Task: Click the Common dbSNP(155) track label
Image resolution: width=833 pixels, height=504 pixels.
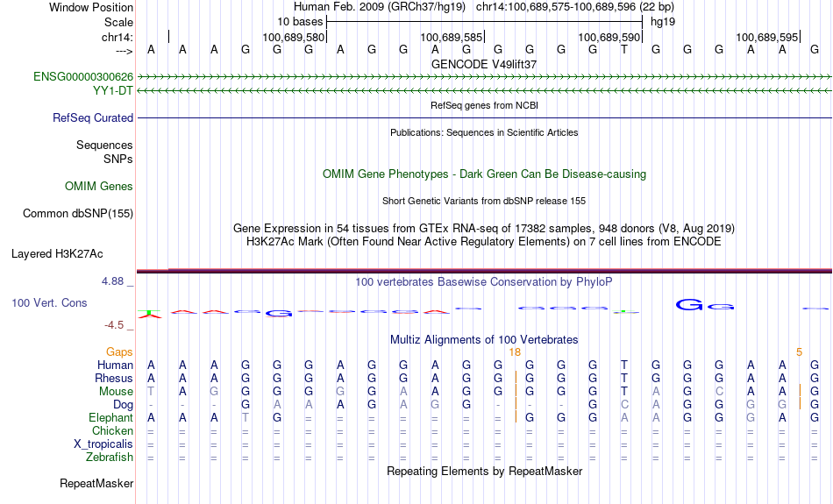Action: tap(78, 214)
